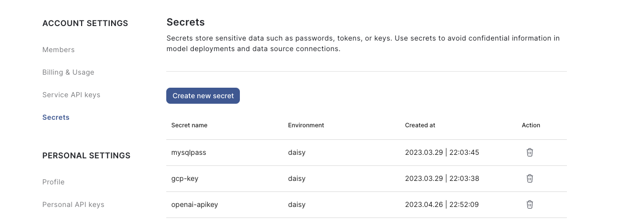The image size is (644, 222).
Task: Click the 2023.04.26 22:52:09 timestamp
Action: coord(442,204)
